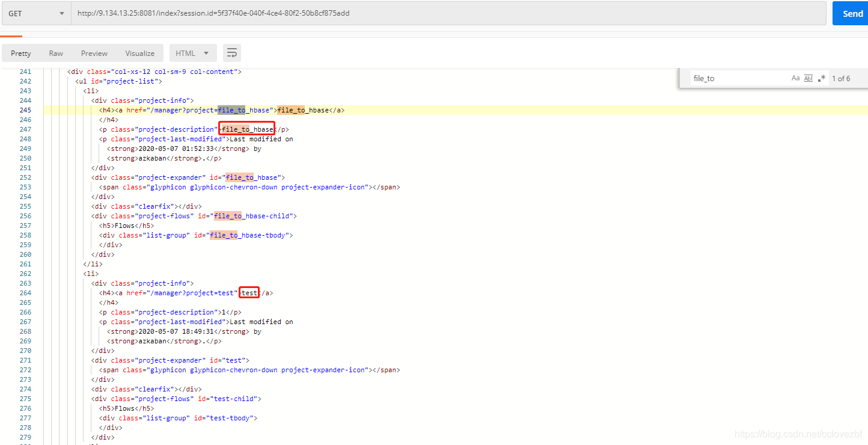Click line number 245 in the gutter
Viewport: 868px width, 445px height.
point(25,109)
